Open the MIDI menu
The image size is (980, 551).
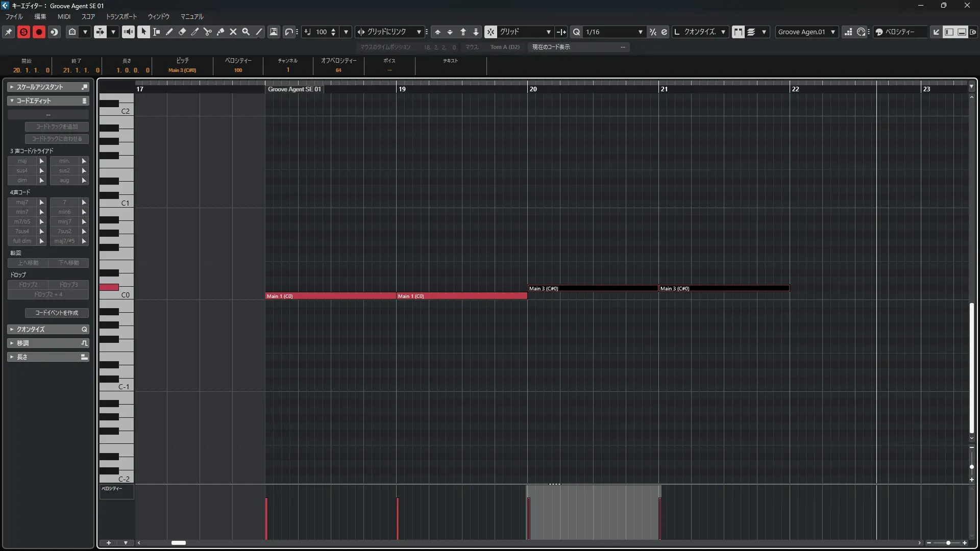tap(64, 16)
